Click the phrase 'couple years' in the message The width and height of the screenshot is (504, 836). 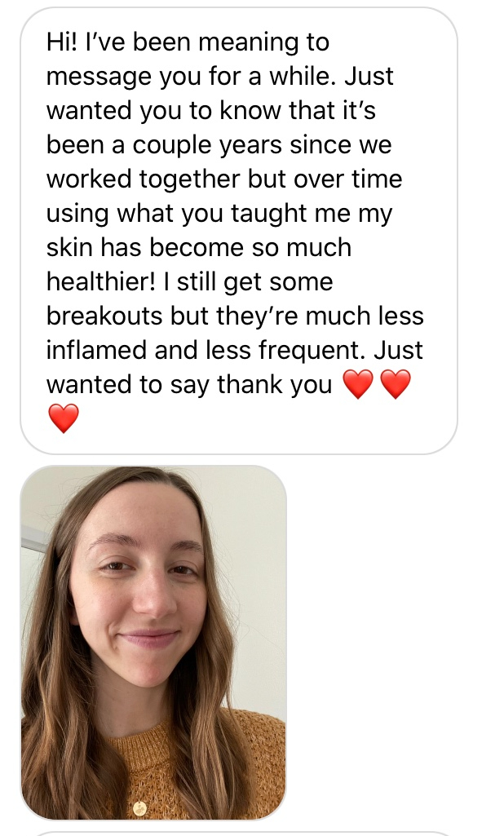tap(207, 145)
